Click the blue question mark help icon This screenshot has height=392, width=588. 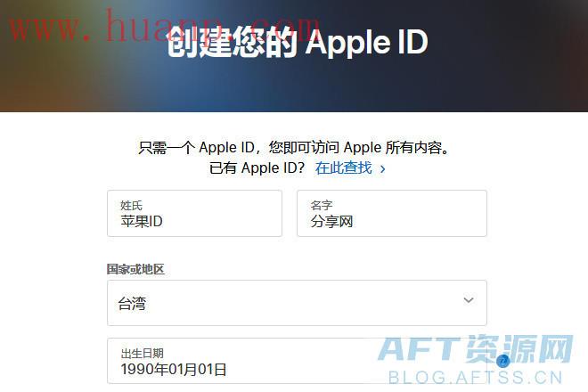[x=502, y=361]
